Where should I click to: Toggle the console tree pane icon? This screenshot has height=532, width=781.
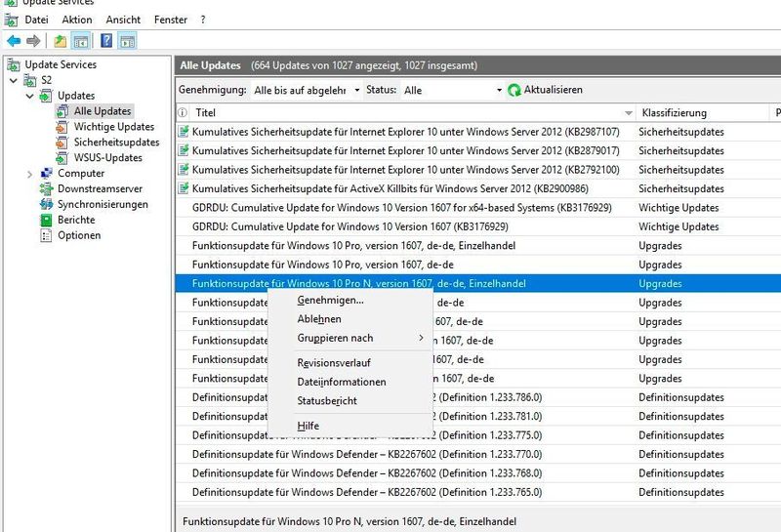coord(80,41)
